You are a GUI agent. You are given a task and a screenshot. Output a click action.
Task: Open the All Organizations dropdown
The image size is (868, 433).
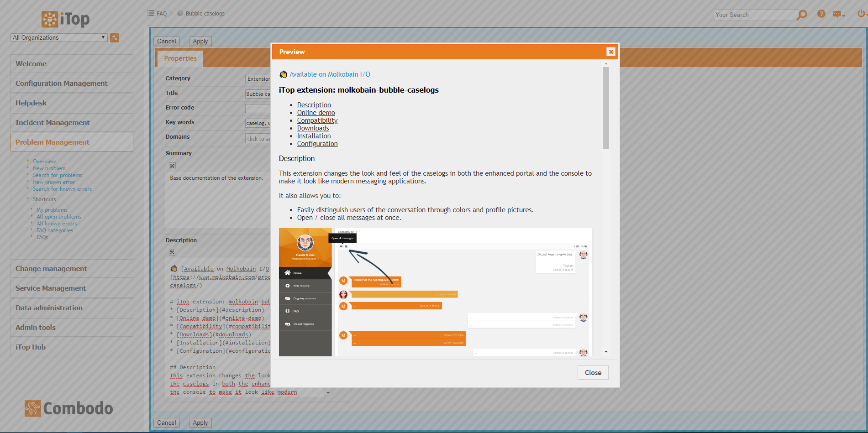point(59,37)
